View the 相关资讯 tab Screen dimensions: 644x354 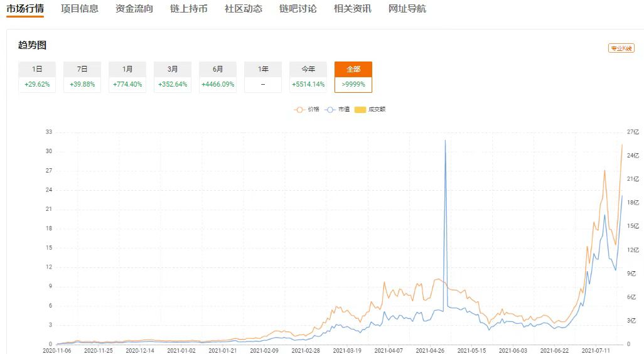click(x=353, y=9)
